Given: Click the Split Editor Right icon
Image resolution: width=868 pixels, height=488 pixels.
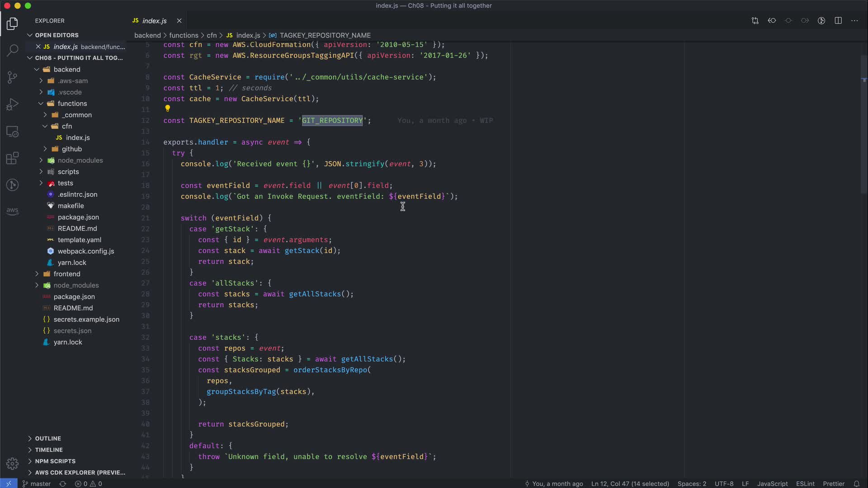Looking at the screenshot, I should point(838,21).
